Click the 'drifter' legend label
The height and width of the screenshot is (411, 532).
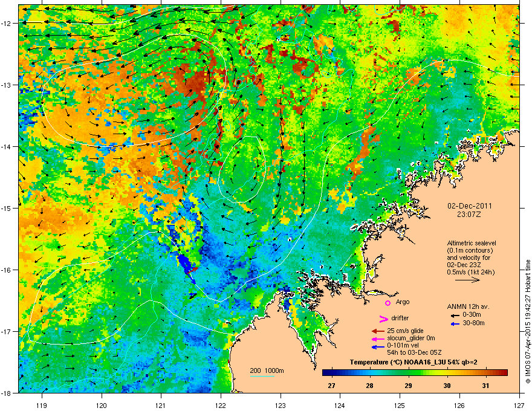tap(400, 318)
